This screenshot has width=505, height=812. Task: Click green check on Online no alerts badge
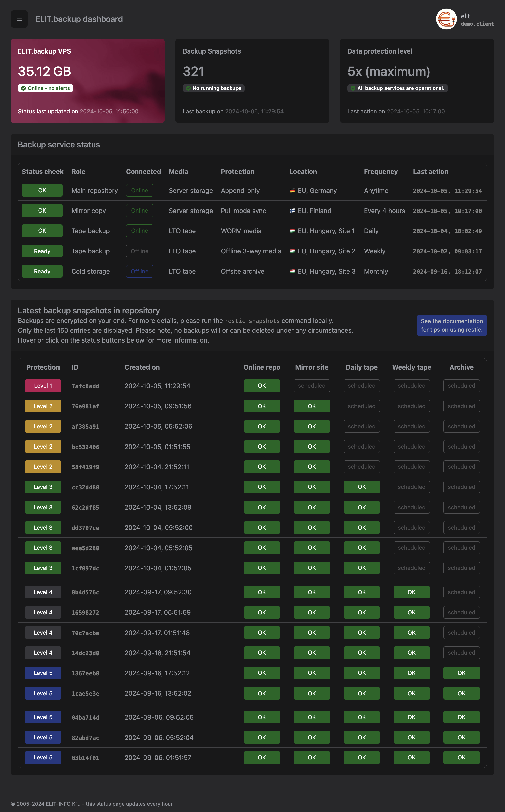click(x=23, y=88)
